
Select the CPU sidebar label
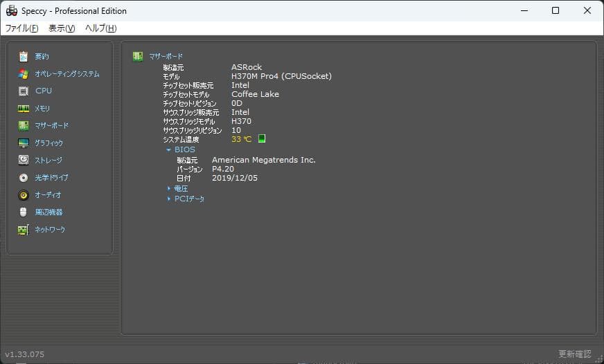44,91
